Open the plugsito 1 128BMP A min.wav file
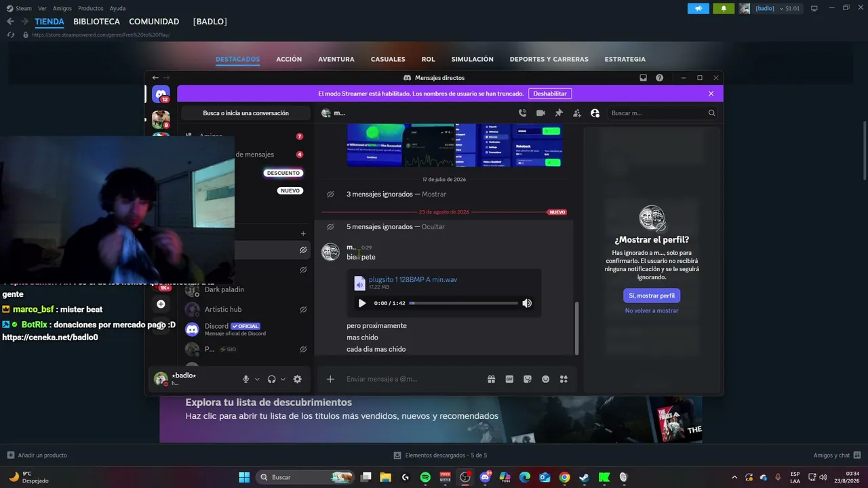 pos(413,279)
